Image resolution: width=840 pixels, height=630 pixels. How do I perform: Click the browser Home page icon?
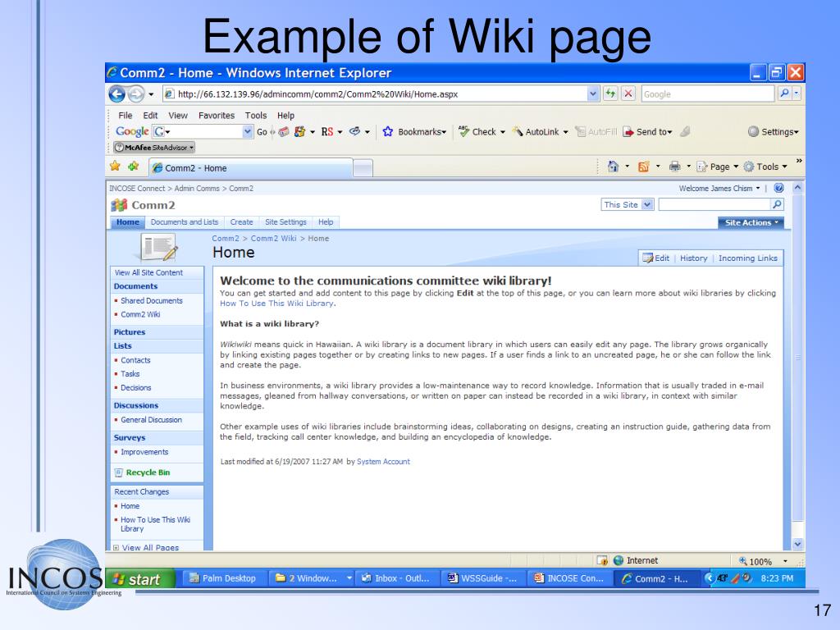[x=613, y=167]
